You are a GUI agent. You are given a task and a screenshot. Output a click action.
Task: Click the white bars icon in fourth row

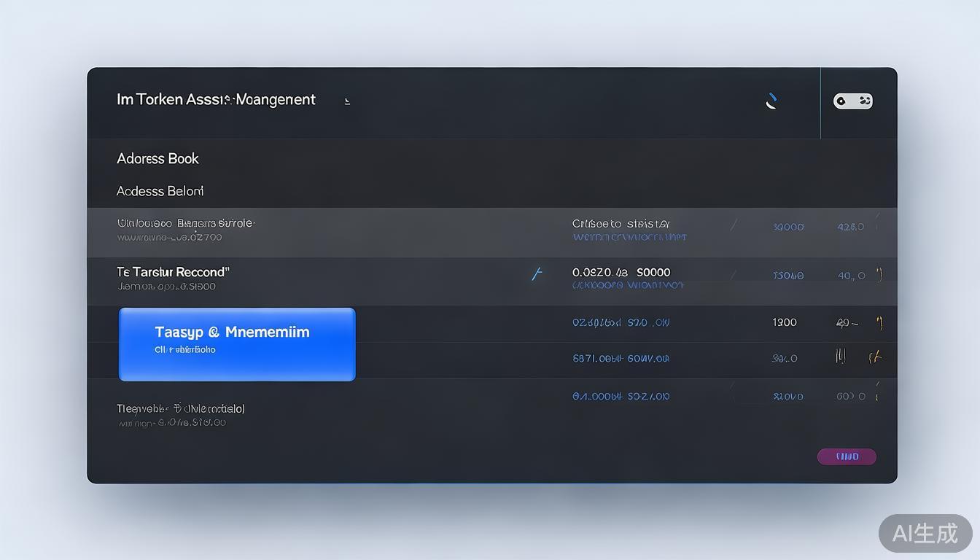[840, 357]
